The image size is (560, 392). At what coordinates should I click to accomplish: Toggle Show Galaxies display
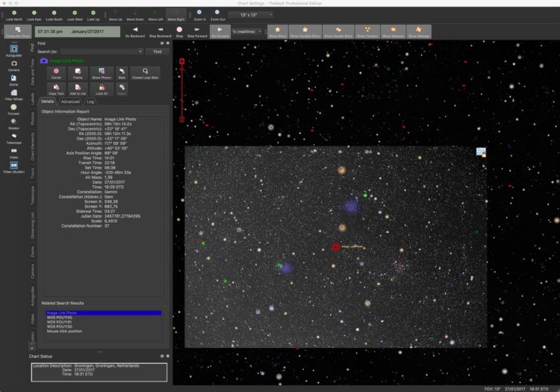point(393,30)
